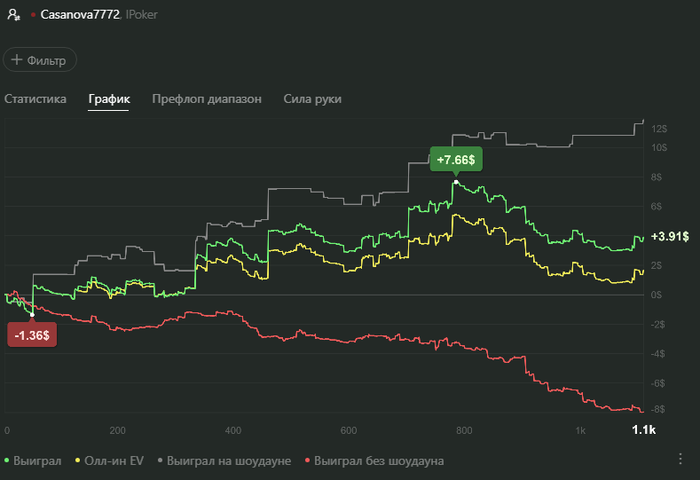Toggle the Выиграл green line legend
Screen dimensions: 700x480
pos(33,461)
